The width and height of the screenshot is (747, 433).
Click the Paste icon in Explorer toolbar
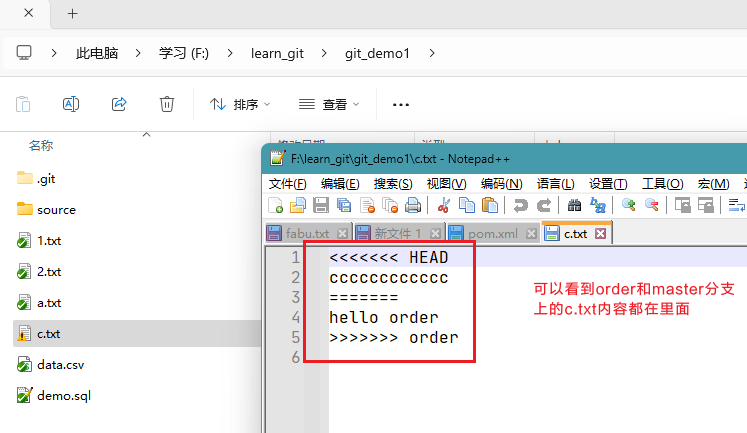click(23, 104)
